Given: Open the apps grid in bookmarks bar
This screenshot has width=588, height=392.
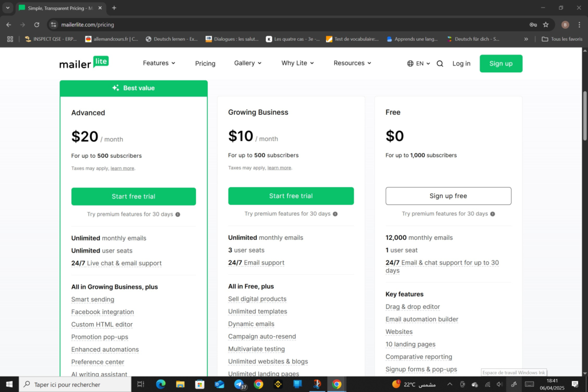Looking at the screenshot, I should 10,39.
